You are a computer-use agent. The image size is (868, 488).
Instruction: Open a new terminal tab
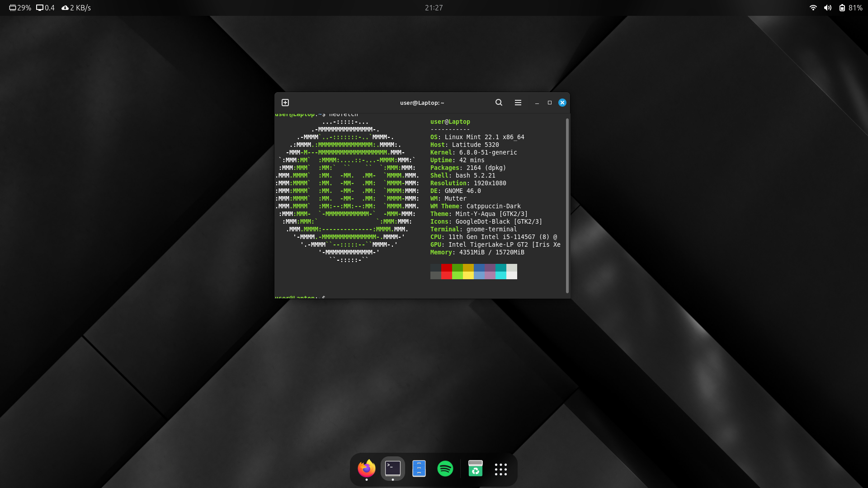[285, 103]
